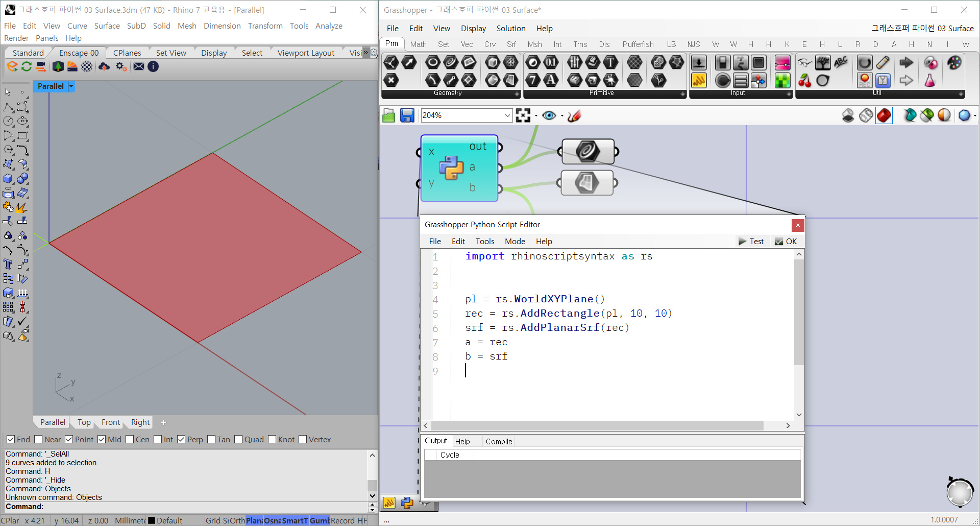
Task: Open the Solution menu in Grasshopper
Action: pos(511,29)
